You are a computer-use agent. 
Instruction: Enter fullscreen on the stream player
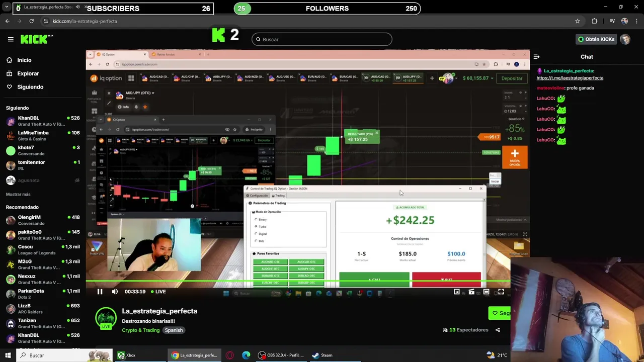click(x=501, y=292)
